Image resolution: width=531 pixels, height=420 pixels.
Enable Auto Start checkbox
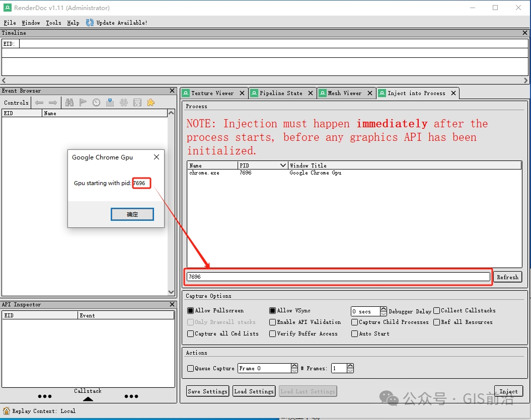click(x=354, y=333)
